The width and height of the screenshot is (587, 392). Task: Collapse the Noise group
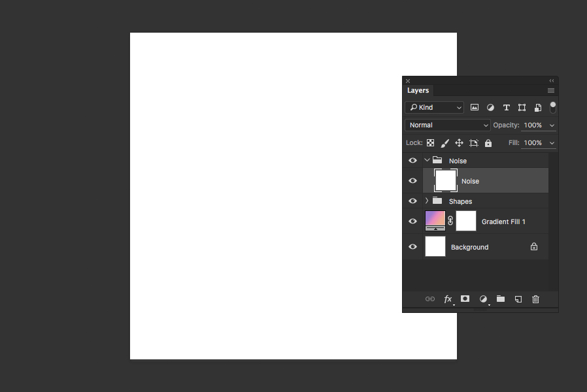point(427,160)
